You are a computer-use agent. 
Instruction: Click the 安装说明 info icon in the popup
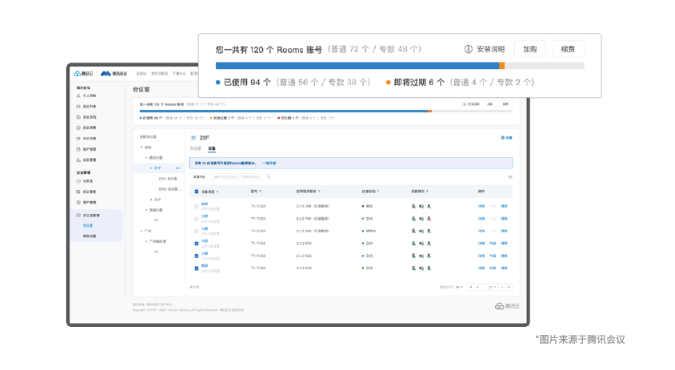pyautogui.click(x=468, y=49)
